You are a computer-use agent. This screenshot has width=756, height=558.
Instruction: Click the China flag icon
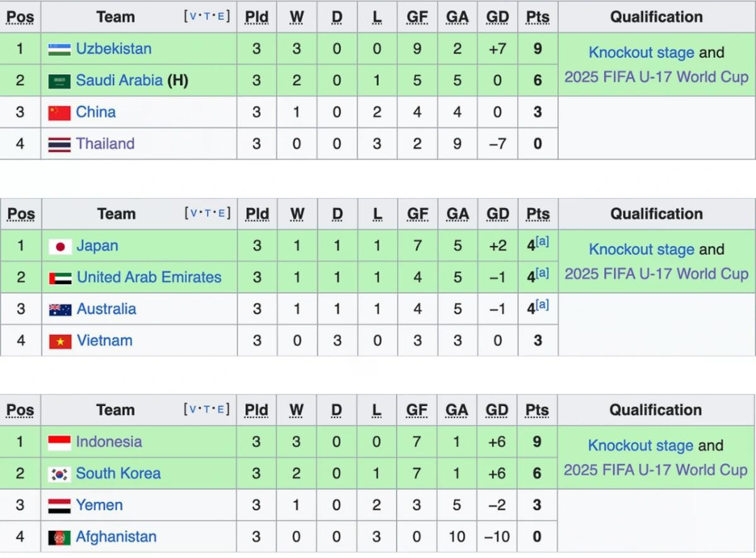(59, 113)
